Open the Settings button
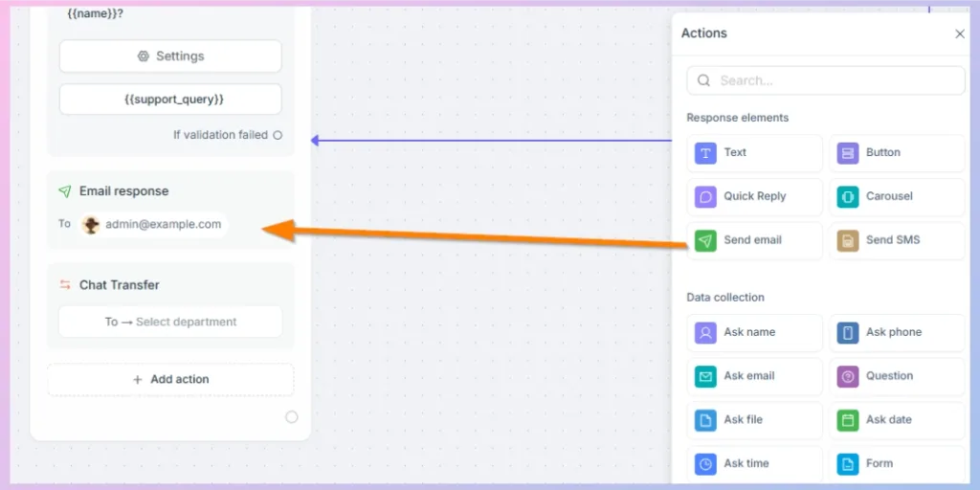980x490 pixels. (170, 56)
